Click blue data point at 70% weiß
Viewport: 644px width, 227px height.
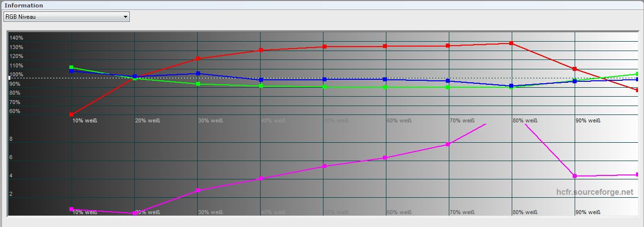[448, 81]
